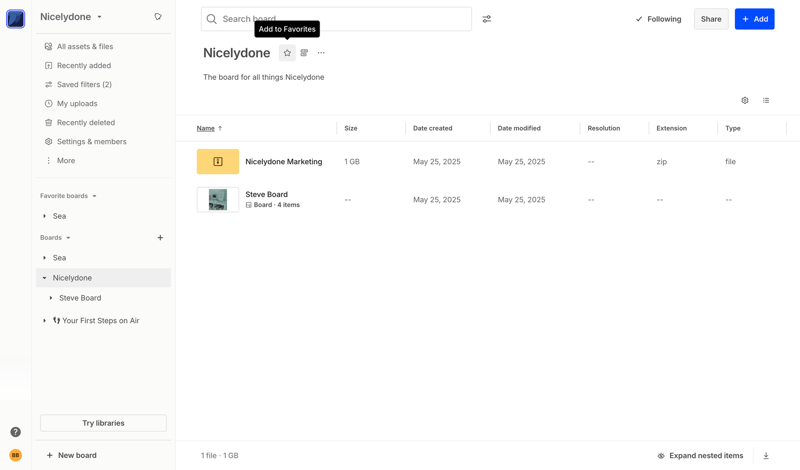Collapse the Nicelydone board in sidebar
This screenshot has width=800, height=470.
tap(44, 278)
